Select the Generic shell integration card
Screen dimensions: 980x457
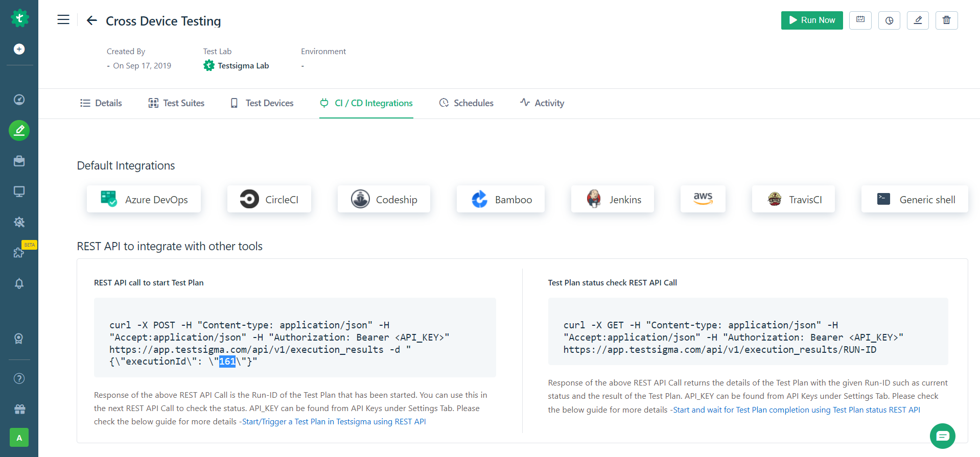(x=915, y=199)
